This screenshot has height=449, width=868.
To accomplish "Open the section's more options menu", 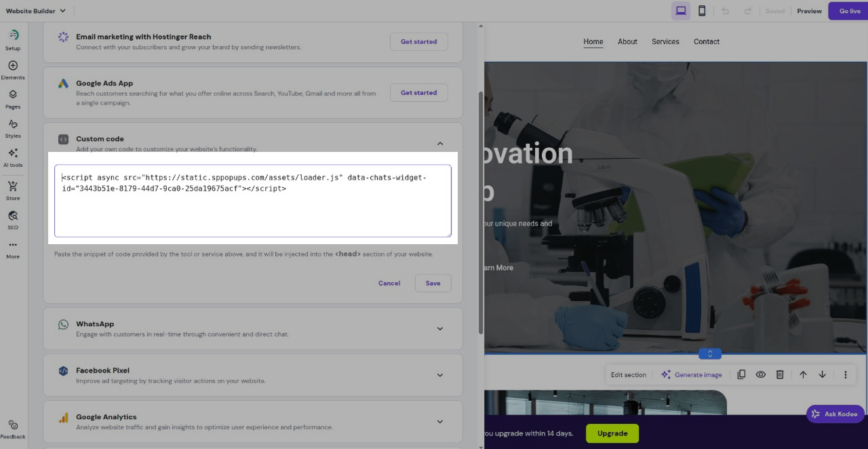I will pos(846,374).
